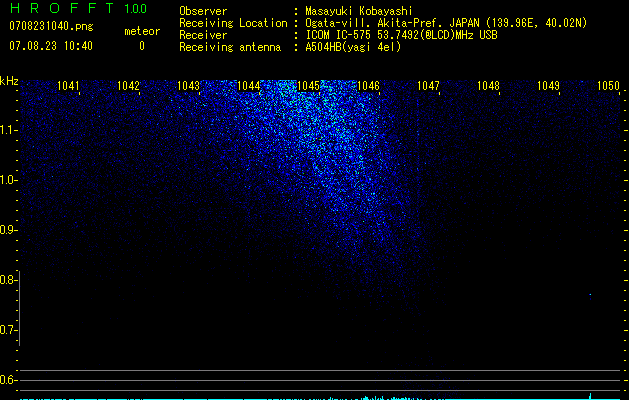Click time axis marker 1047
Screen dimensions: 629x400
pyautogui.click(x=428, y=86)
